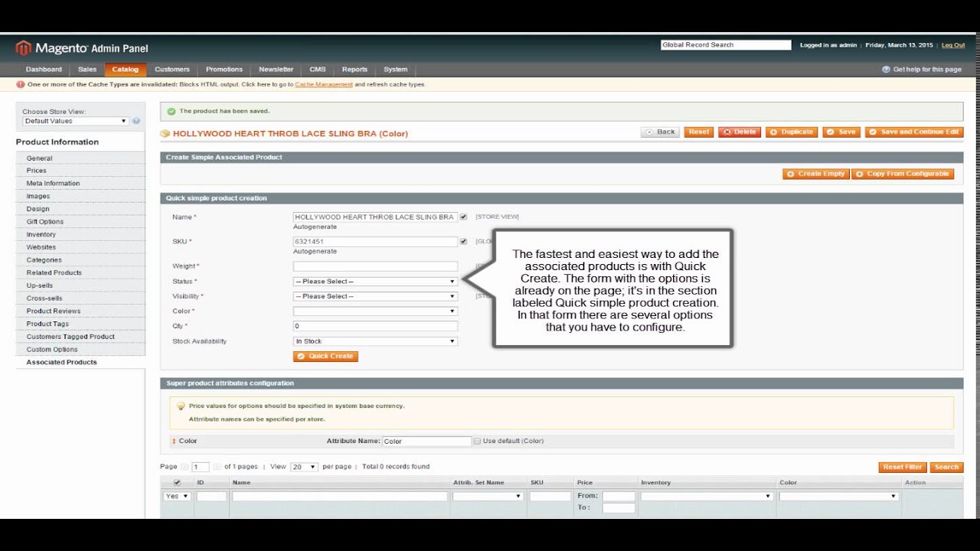980x551 pixels.
Task: Click the Quick Create button
Action: pos(325,357)
